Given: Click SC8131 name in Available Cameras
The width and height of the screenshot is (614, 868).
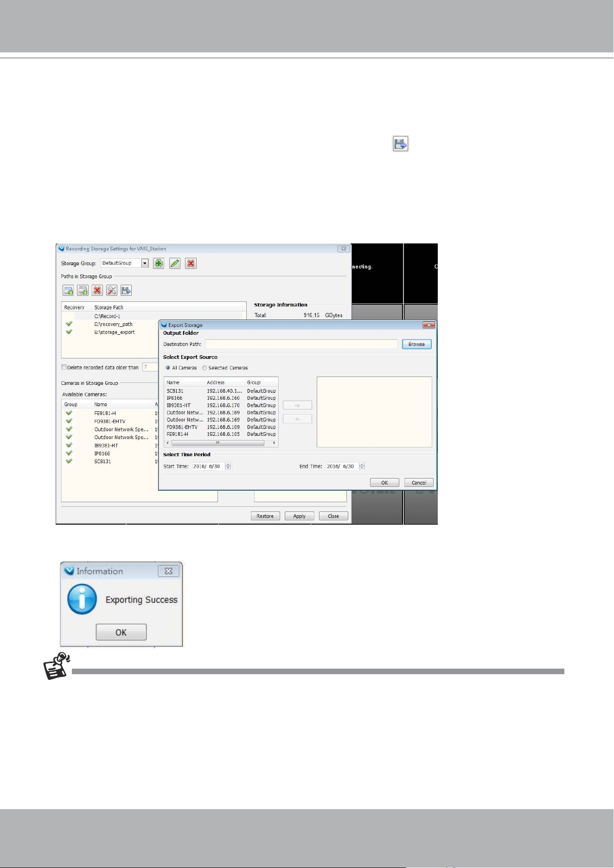Looking at the screenshot, I should pos(102,461).
